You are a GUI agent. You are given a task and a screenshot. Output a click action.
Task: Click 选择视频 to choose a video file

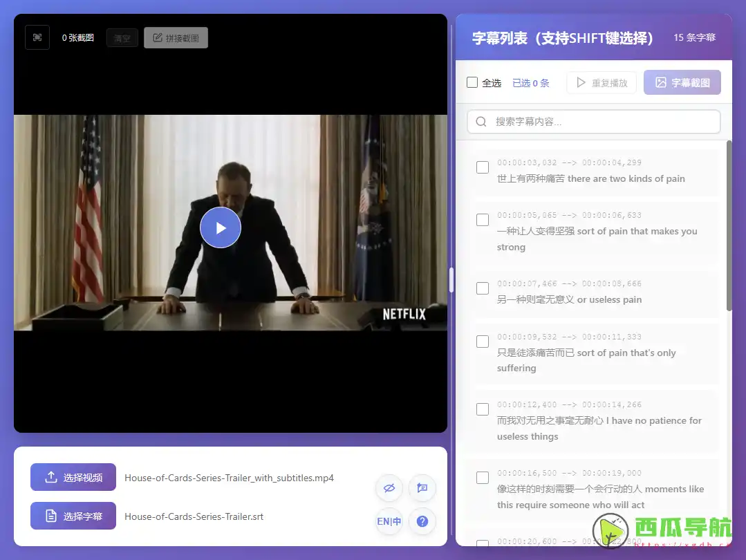73,477
